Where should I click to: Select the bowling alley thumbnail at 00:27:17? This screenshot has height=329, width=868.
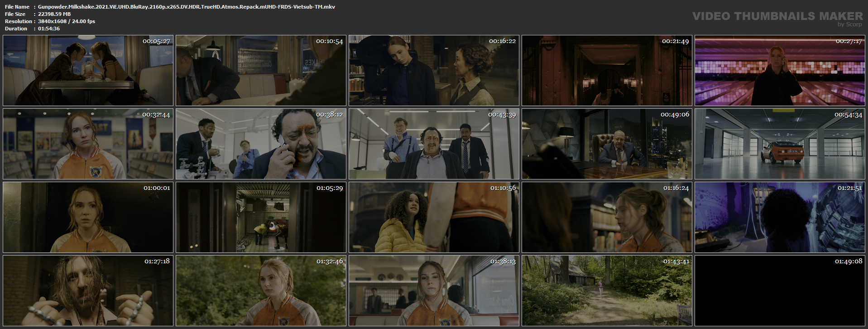(780, 71)
